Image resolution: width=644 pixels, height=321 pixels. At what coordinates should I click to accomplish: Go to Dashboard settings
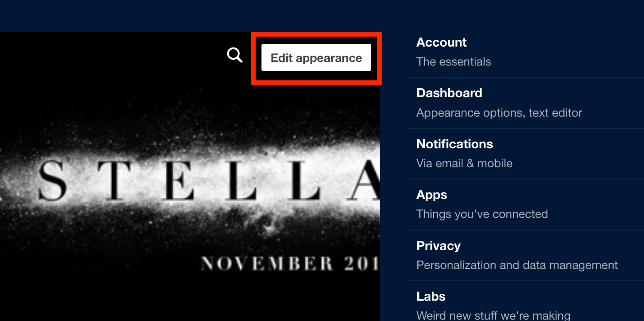pos(449,93)
